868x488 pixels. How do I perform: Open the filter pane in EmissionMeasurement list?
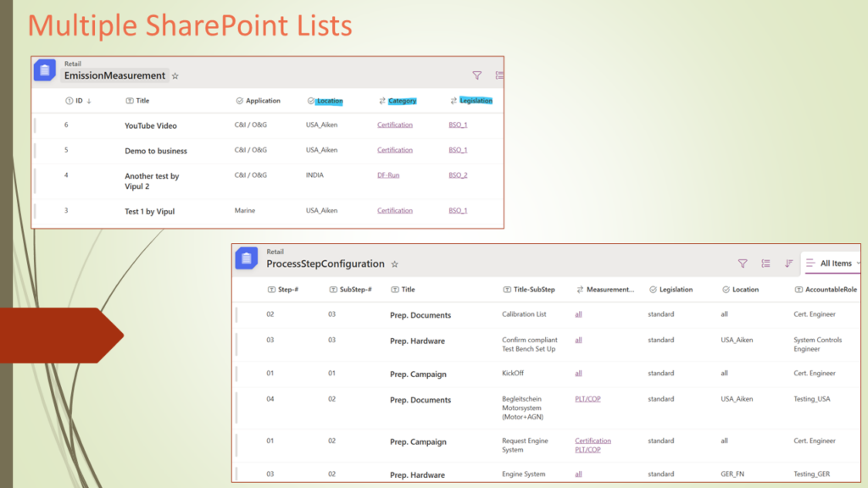click(476, 75)
